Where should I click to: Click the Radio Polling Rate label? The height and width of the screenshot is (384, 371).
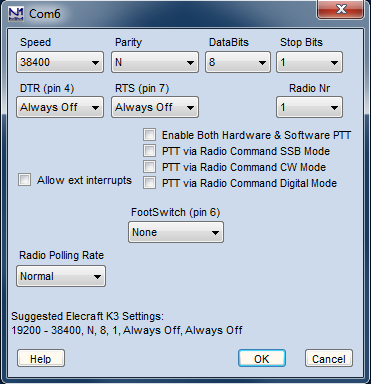(x=61, y=255)
